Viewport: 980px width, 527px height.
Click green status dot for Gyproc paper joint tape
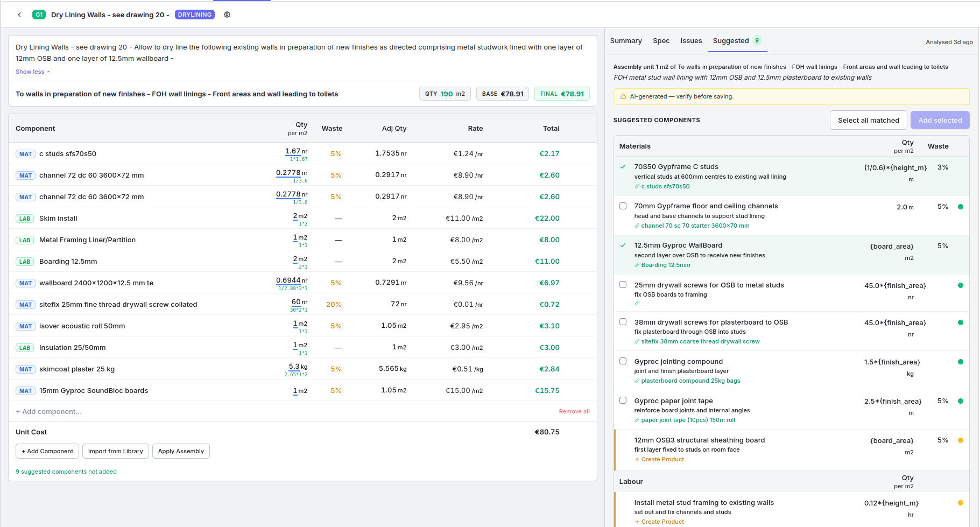[961, 401]
